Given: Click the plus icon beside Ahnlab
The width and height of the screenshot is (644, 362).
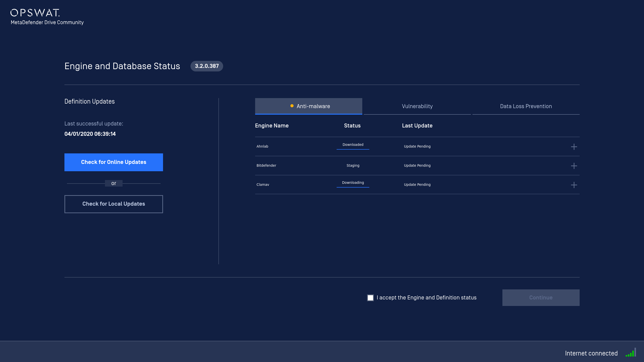Looking at the screenshot, I should (574, 147).
